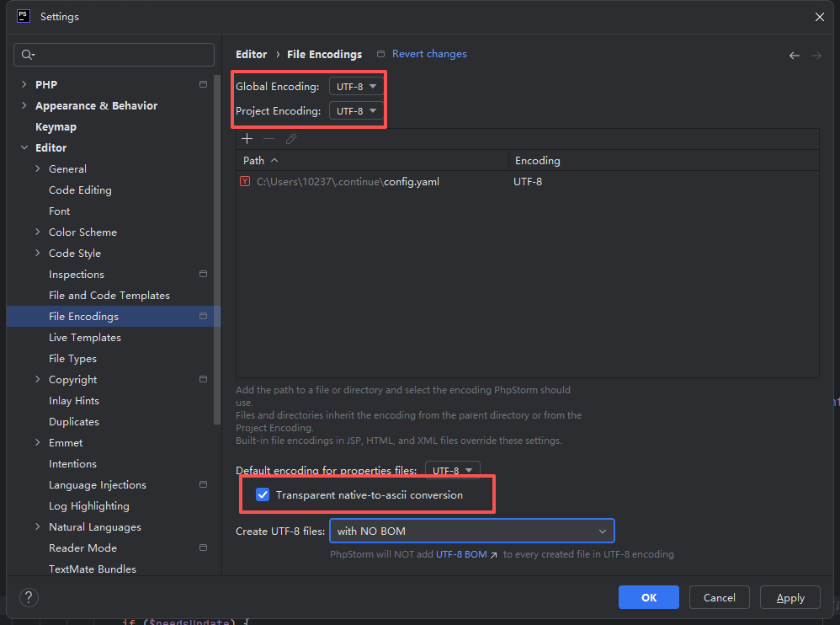
Task: Expand the Emmet chevron
Action: click(38, 443)
